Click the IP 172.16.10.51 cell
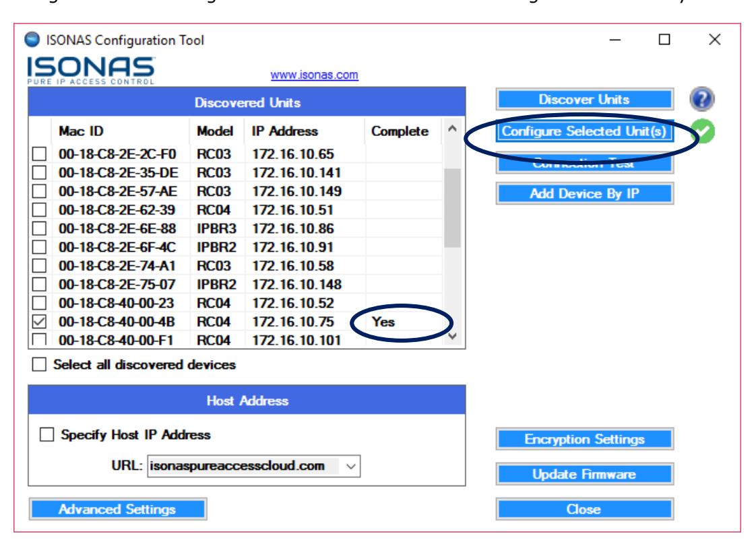This screenshot has height=550, width=756. click(292, 210)
